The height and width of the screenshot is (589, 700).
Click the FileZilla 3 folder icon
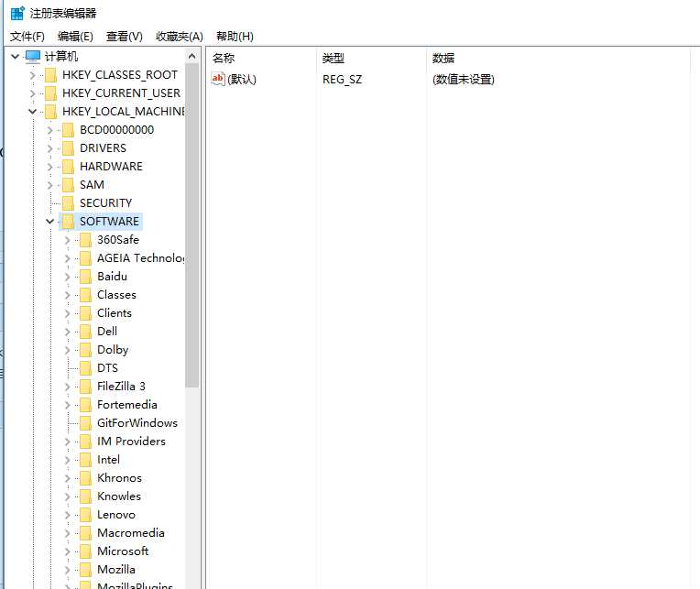coord(86,386)
